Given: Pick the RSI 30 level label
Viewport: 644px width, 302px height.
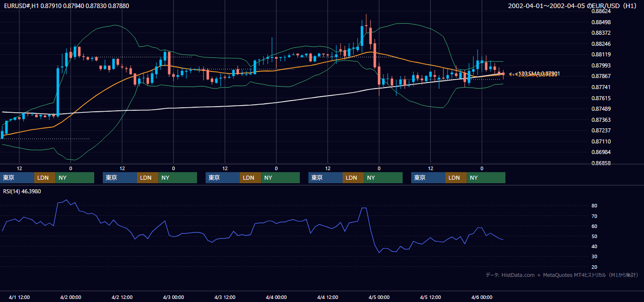Looking at the screenshot, I should click(595, 257).
